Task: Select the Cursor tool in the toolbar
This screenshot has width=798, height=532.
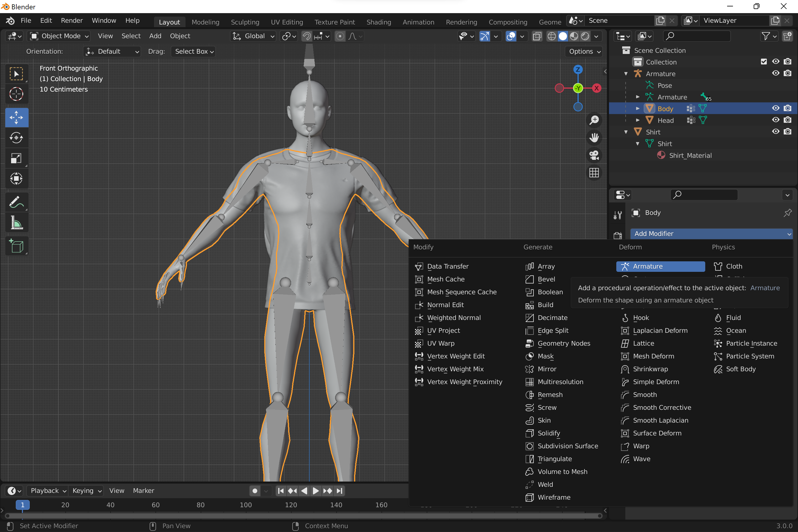Action: point(17,94)
